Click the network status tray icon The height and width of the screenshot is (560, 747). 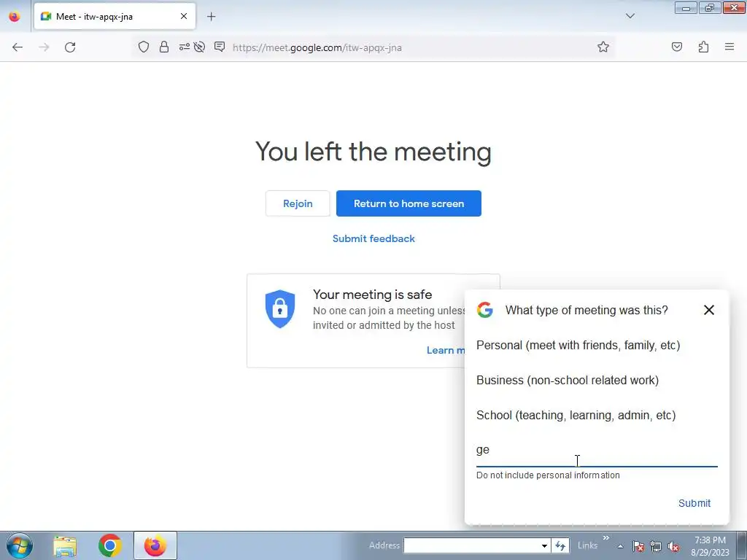pyautogui.click(x=656, y=546)
